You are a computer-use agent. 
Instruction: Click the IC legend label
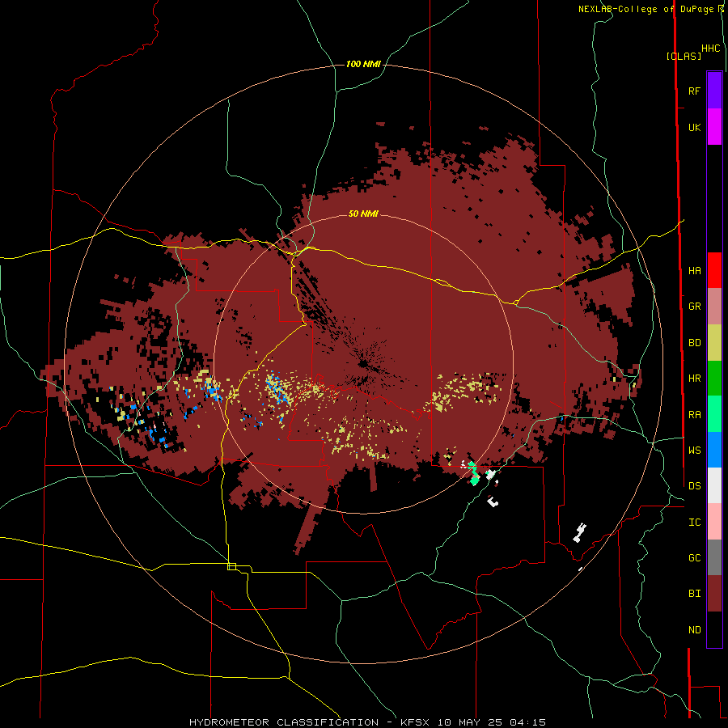[694, 522]
